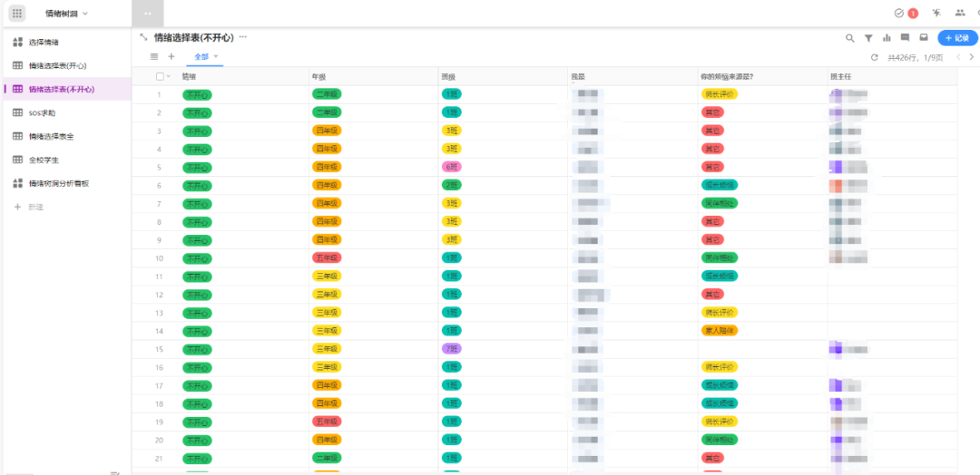Click the 年级 column header
Image resolution: width=980 pixels, height=475 pixels.
(x=374, y=76)
